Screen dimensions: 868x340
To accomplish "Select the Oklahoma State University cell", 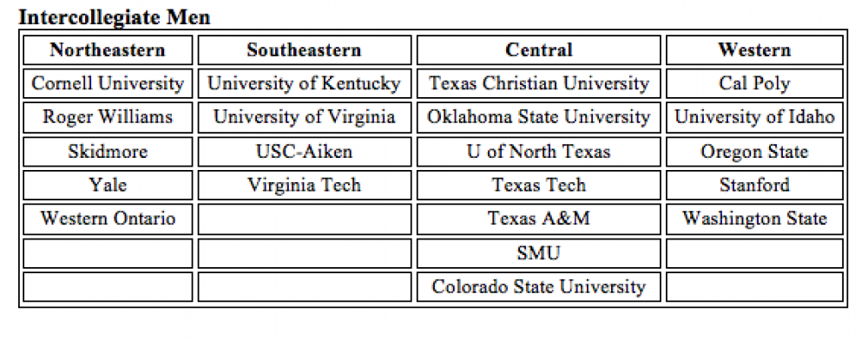I will point(539,117).
